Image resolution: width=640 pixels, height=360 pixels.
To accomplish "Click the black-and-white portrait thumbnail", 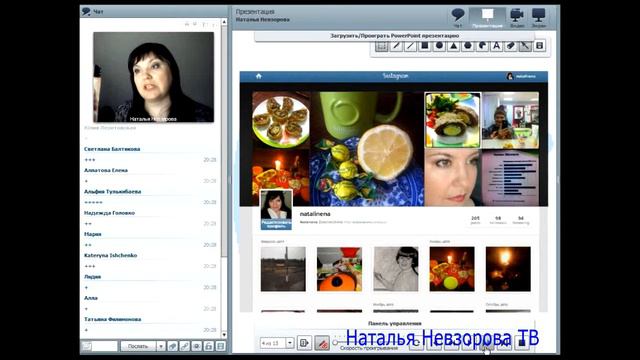I will coord(396,269).
